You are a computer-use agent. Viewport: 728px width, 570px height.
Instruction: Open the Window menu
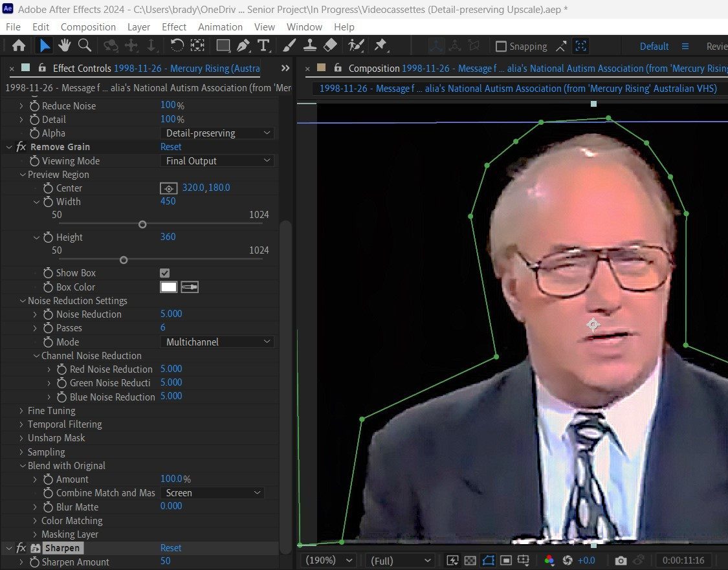pos(304,27)
